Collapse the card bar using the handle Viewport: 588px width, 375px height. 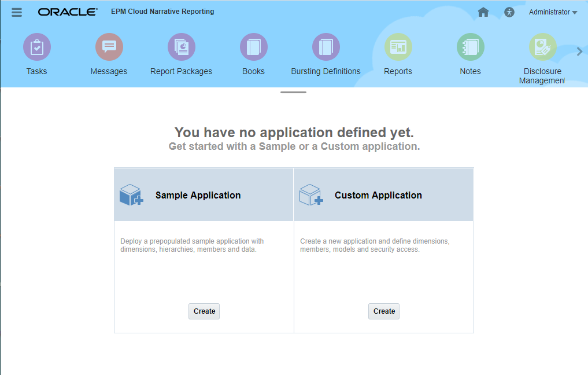coord(293,92)
